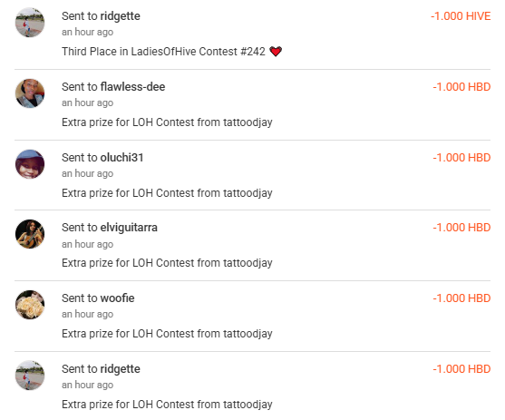Select elviguitarra's guitar avatar
The width and height of the screenshot is (505, 420).
30,234
